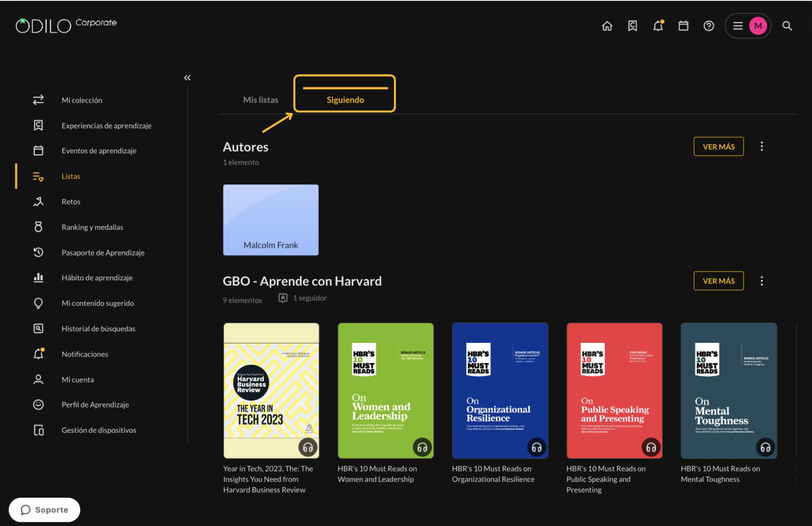The image size is (812, 526).
Task: Open Ranking y medallas
Action: click(92, 227)
